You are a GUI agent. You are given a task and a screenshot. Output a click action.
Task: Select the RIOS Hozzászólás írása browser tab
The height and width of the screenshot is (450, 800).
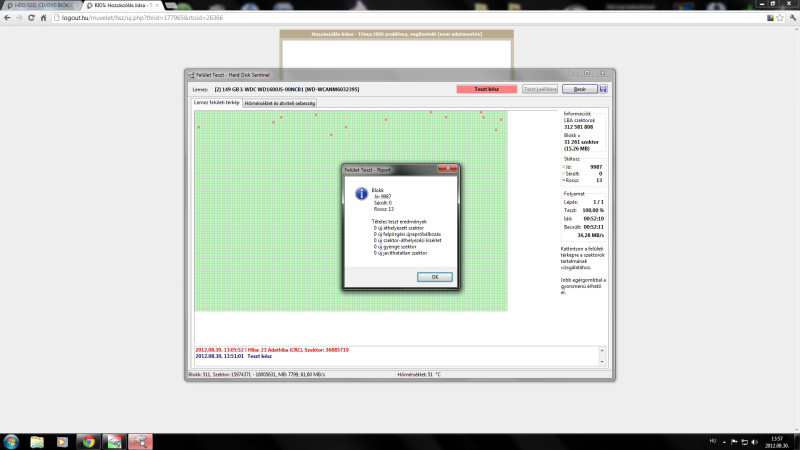(122, 5)
